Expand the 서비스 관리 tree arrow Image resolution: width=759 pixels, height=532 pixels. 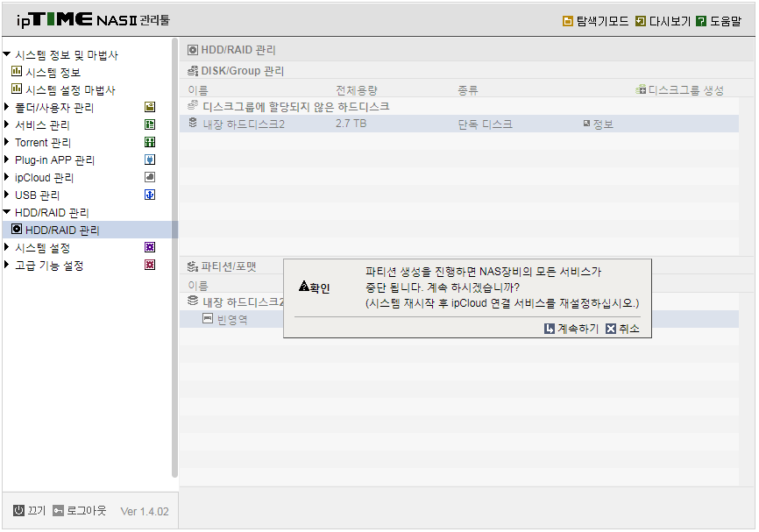tap(7, 124)
